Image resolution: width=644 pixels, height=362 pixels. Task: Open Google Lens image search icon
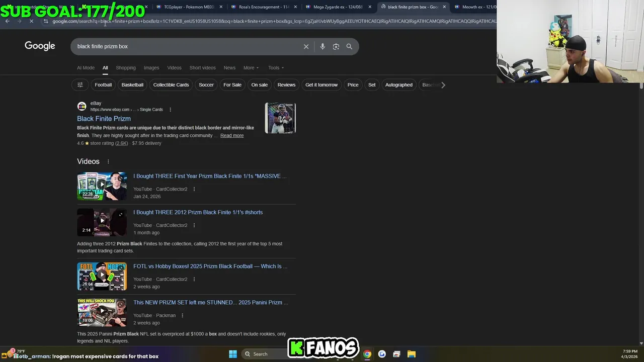pyautogui.click(x=336, y=46)
